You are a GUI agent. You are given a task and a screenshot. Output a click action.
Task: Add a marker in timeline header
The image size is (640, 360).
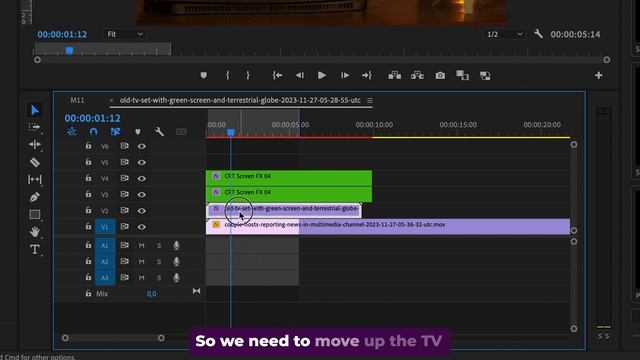138,132
